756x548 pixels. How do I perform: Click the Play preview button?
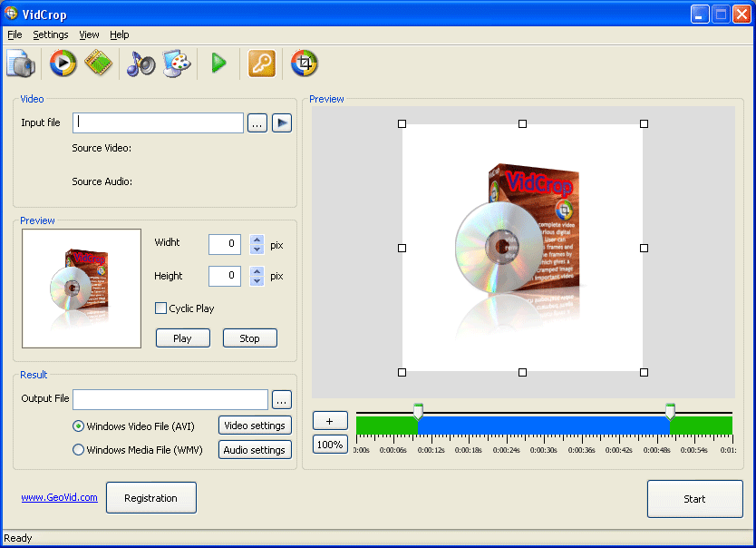tap(183, 338)
